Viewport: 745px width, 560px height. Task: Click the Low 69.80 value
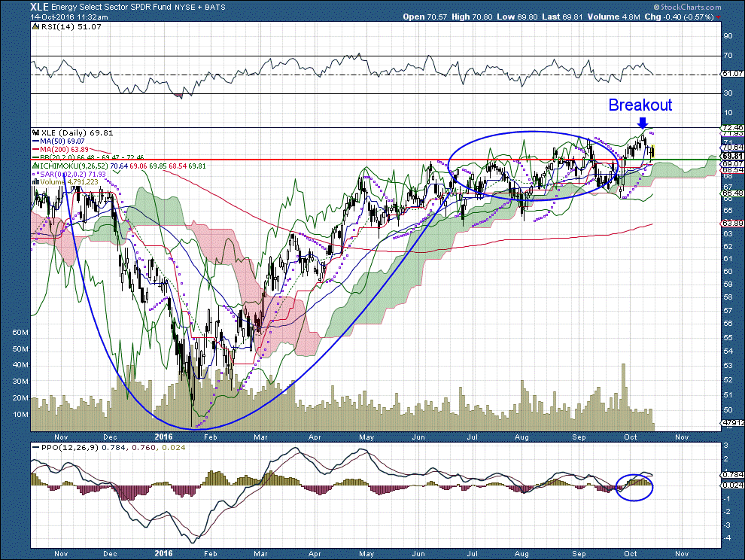pos(517,17)
